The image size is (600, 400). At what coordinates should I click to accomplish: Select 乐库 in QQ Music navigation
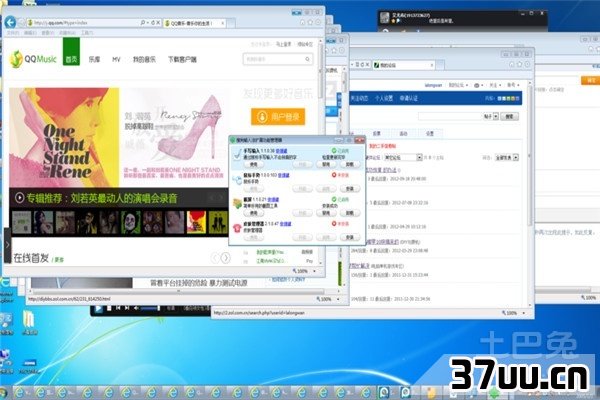[x=95, y=59]
